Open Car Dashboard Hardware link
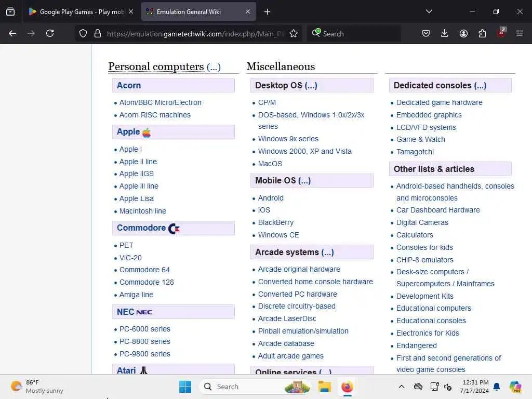Image resolution: width=532 pixels, height=399 pixels. (x=438, y=210)
